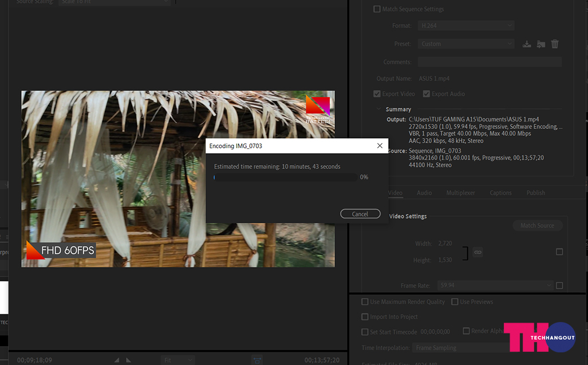Cancel the IMG_0703 encoding

[360, 214]
